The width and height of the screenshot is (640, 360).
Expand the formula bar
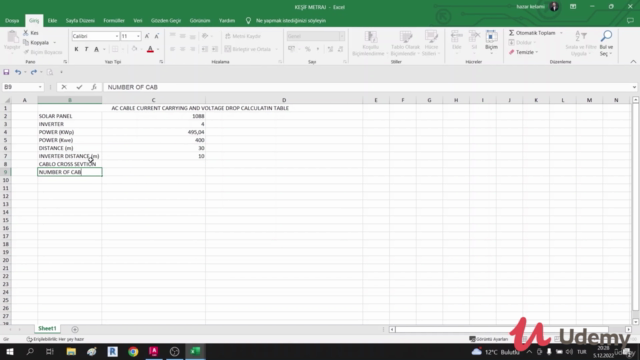pos(634,87)
